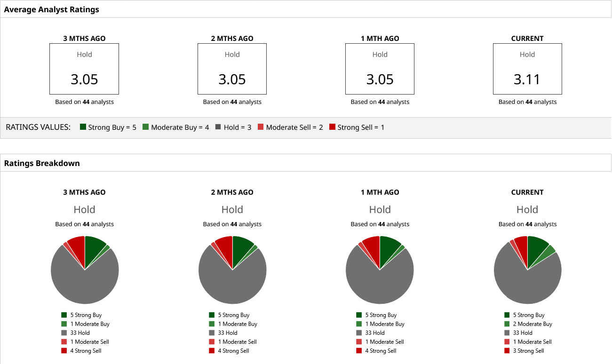Click the dark green Strong Buy = 5 swatch
This screenshot has height=364, width=612.
(83, 127)
